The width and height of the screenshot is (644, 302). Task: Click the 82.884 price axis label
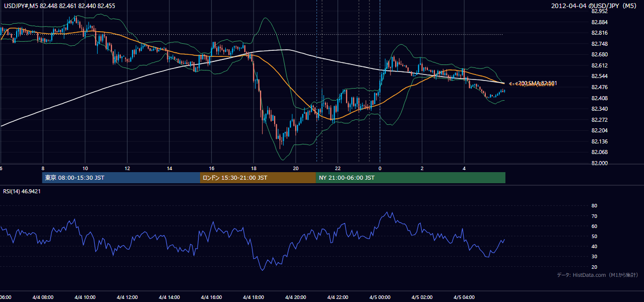(x=600, y=22)
